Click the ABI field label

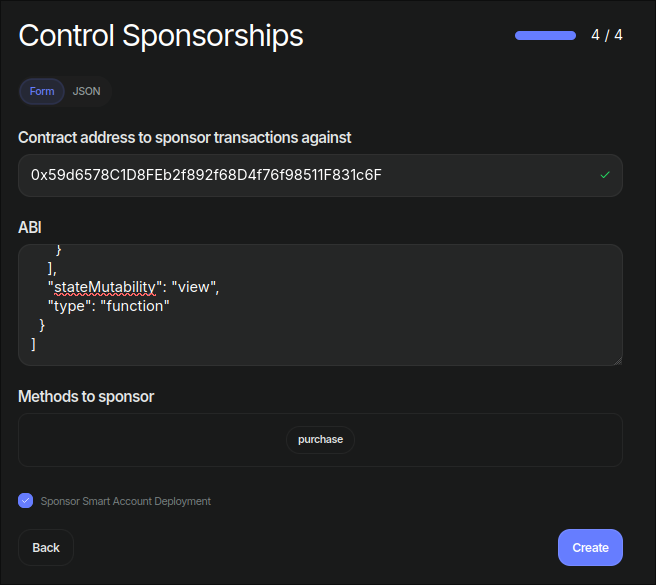[x=30, y=228]
